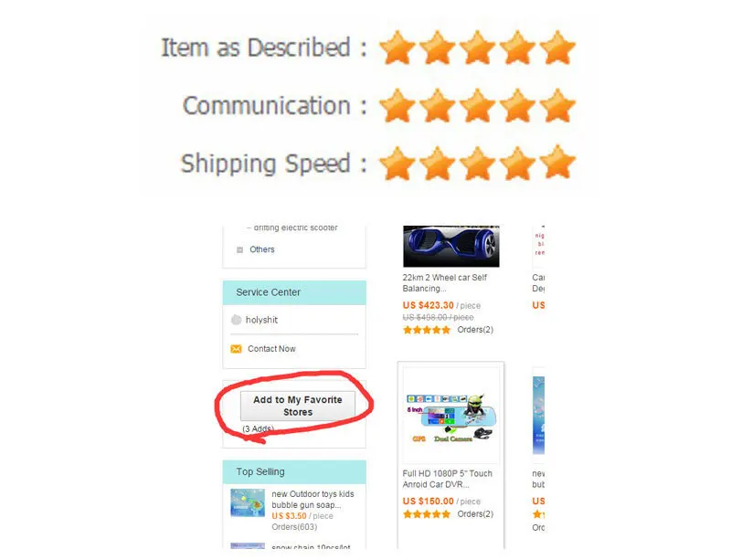Click star rating under Self Balancing scooter

coord(427,330)
